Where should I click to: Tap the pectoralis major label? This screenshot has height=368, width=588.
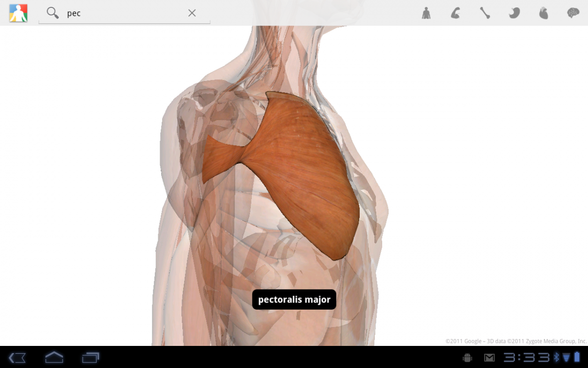(x=294, y=299)
